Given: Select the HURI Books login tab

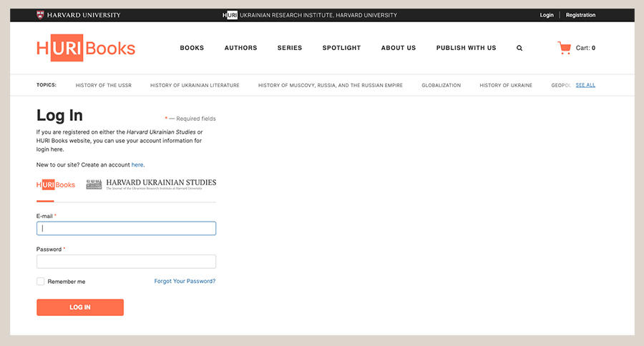Looking at the screenshot, I should [55, 184].
